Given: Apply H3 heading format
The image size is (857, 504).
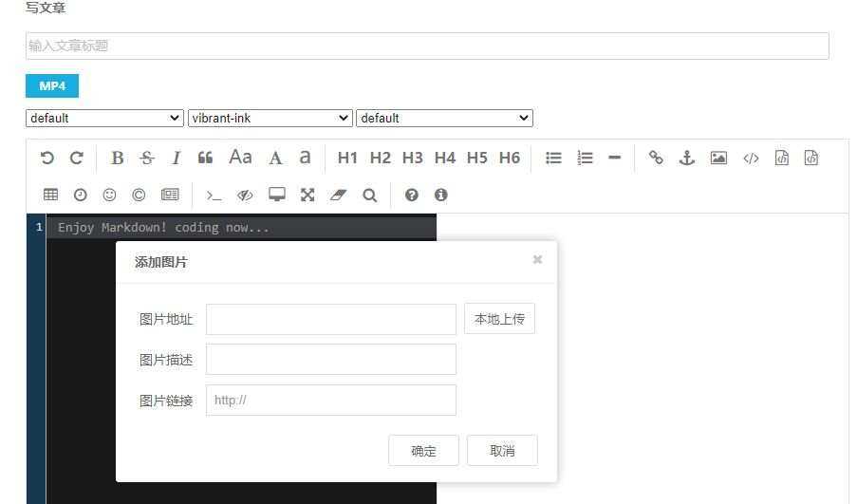Looking at the screenshot, I should click(412, 159).
